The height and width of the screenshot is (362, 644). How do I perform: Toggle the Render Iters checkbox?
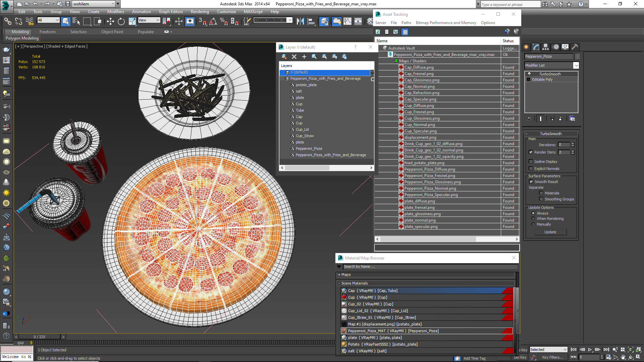coord(531,152)
